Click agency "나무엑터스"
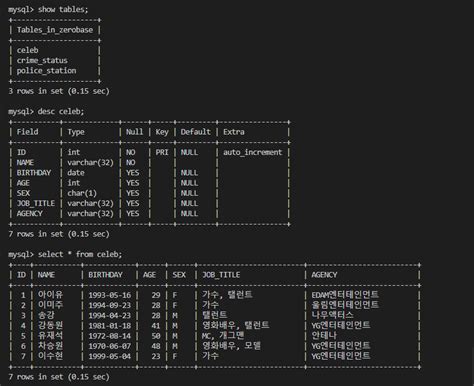Image resolution: width=474 pixels, height=386 pixels. tap(332, 315)
